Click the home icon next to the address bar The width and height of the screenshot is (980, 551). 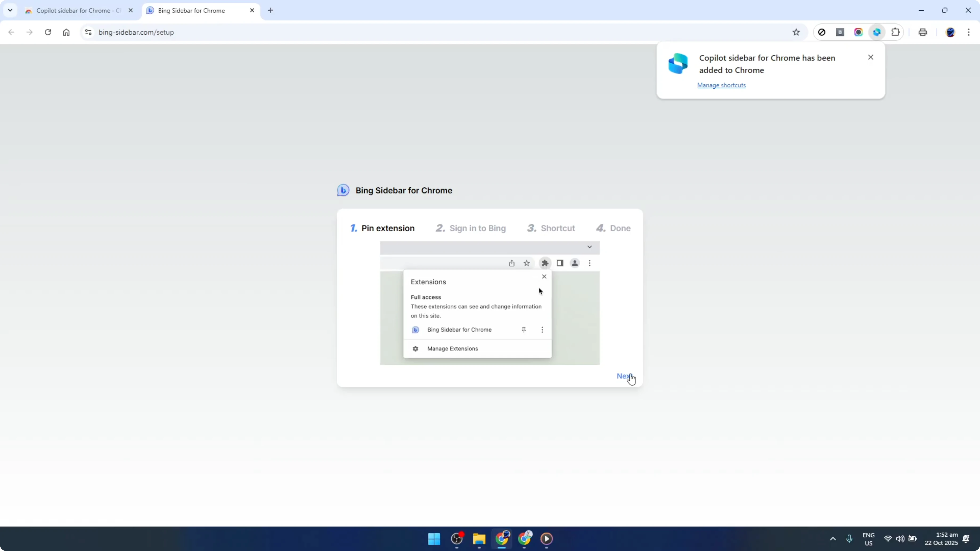(x=66, y=32)
